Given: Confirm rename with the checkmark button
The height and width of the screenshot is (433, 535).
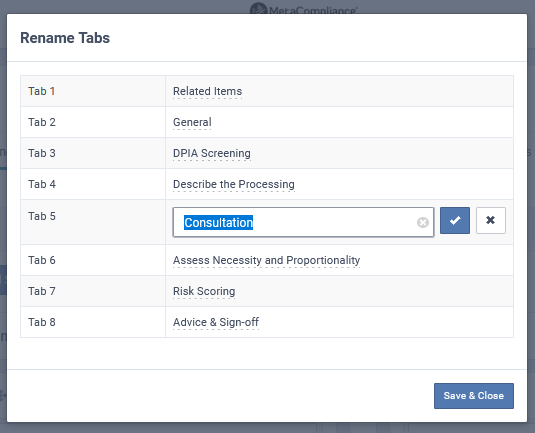Looking at the screenshot, I should pos(454,220).
